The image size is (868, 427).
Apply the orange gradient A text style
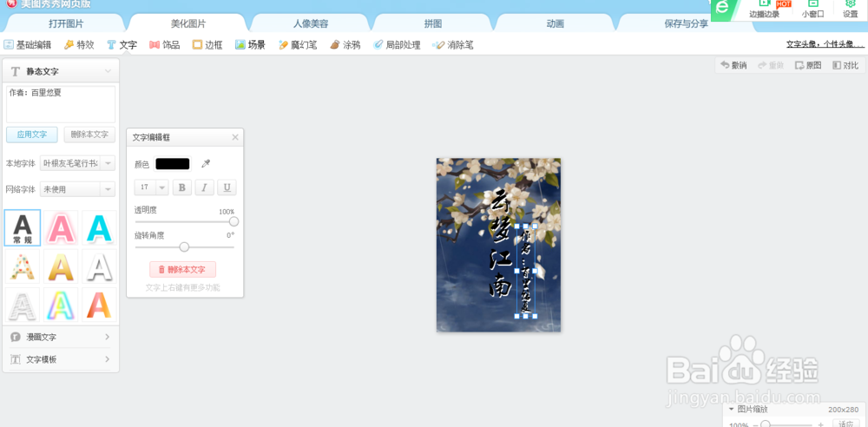[x=99, y=305]
